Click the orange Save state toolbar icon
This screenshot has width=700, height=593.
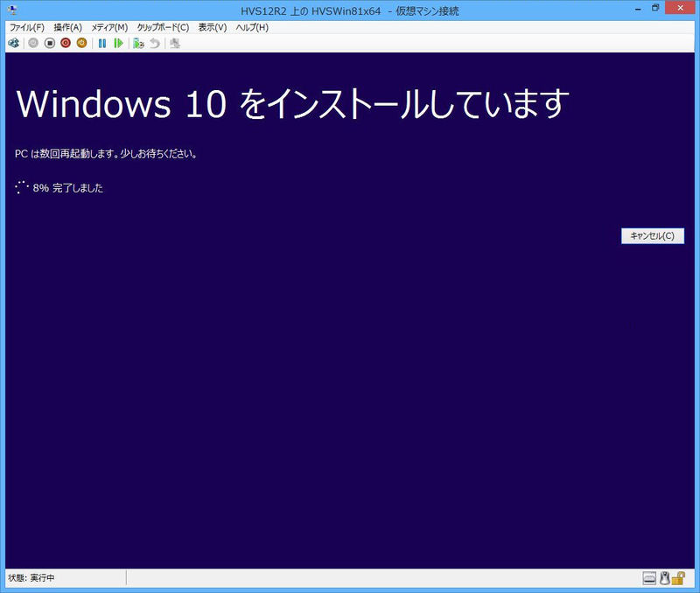(81, 43)
